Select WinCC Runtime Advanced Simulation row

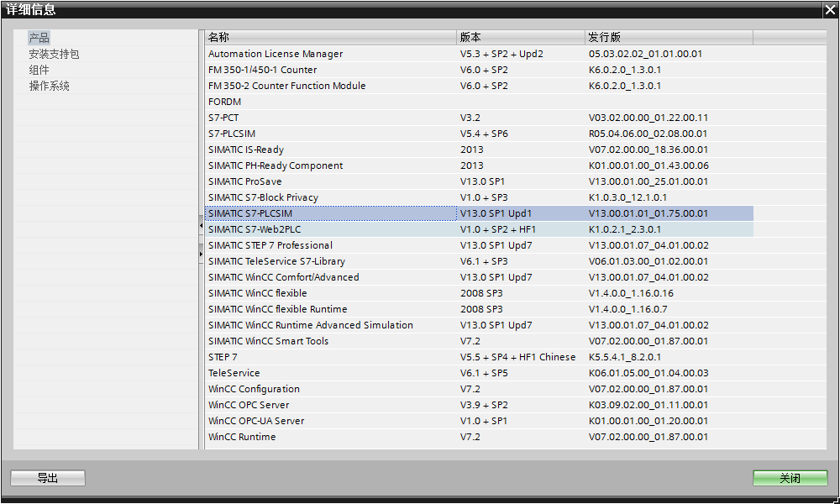pos(479,325)
